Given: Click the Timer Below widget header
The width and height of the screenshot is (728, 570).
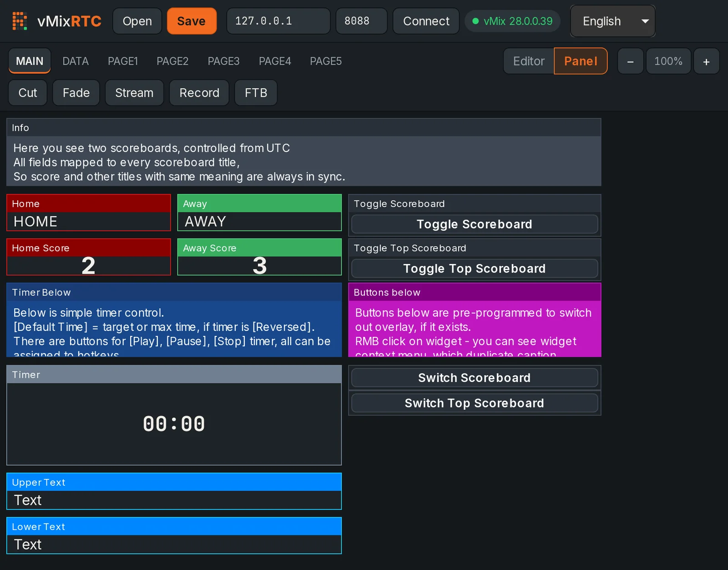Looking at the screenshot, I should pos(174,292).
